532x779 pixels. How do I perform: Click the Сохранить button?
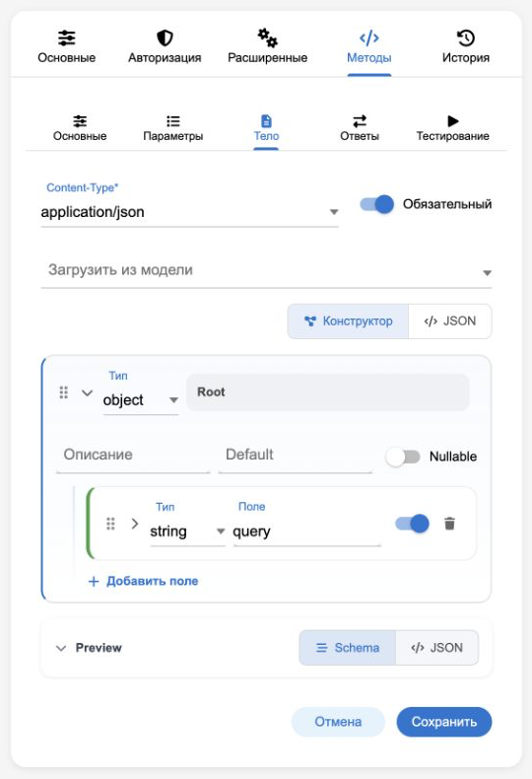tap(444, 722)
